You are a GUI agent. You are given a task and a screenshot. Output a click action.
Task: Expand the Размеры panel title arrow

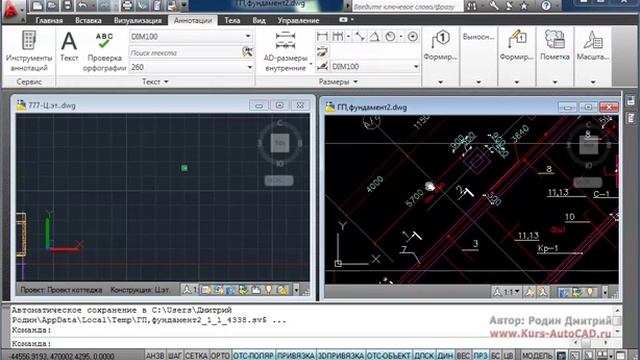(355, 82)
